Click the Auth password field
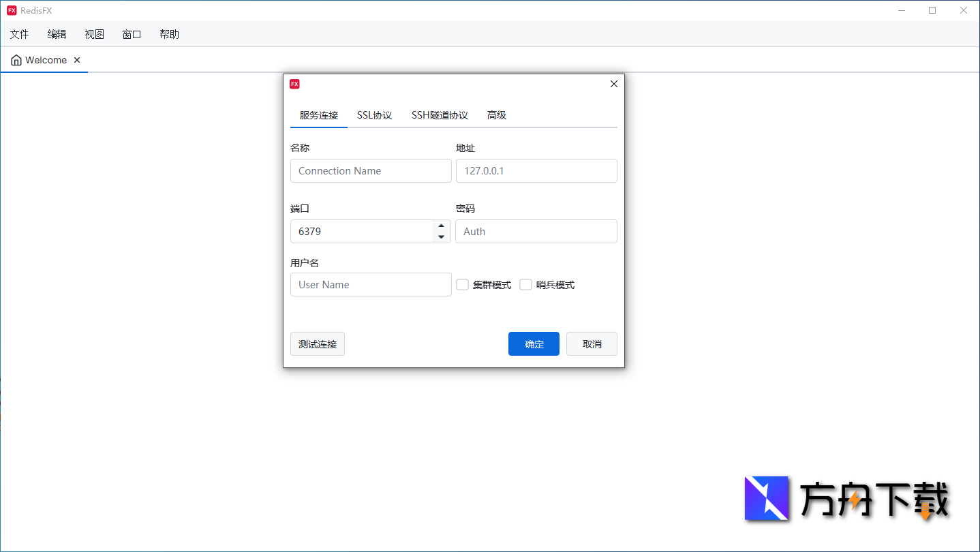The image size is (980, 552). (x=536, y=231)
